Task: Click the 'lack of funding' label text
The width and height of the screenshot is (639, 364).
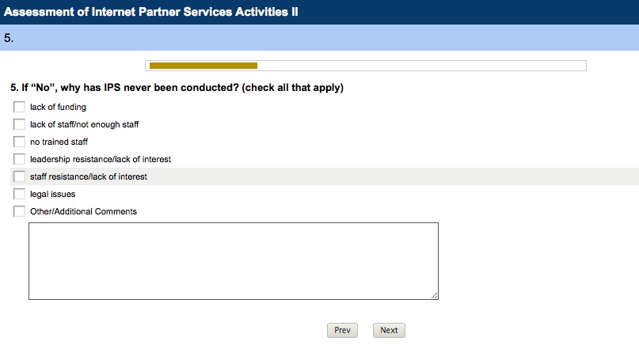Action: click(58, 107)
